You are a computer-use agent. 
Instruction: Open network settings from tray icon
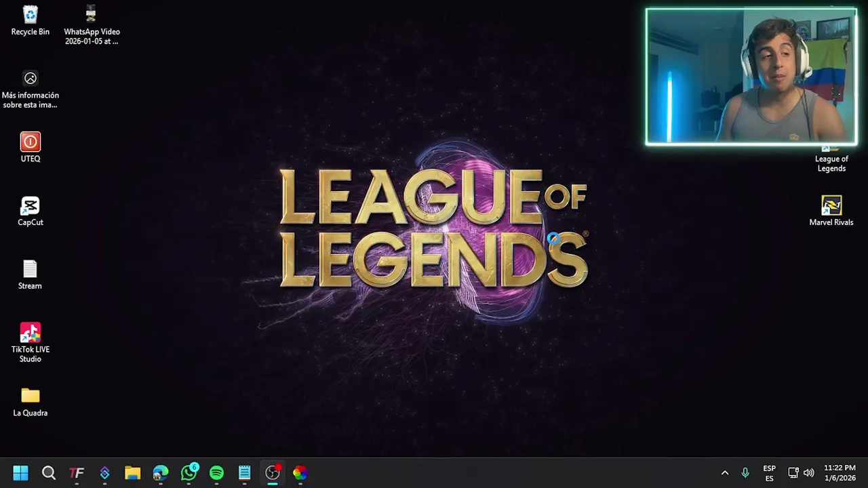[793, 473]
